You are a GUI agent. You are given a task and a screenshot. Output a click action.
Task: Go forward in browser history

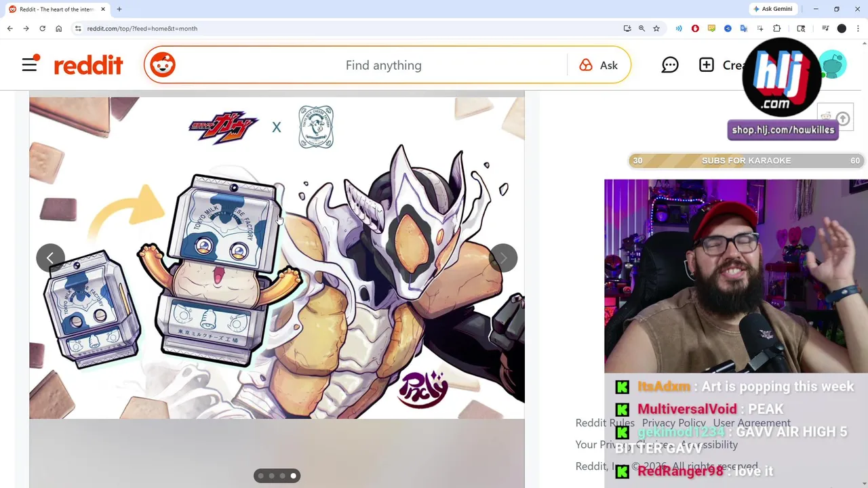coord(26,28)
